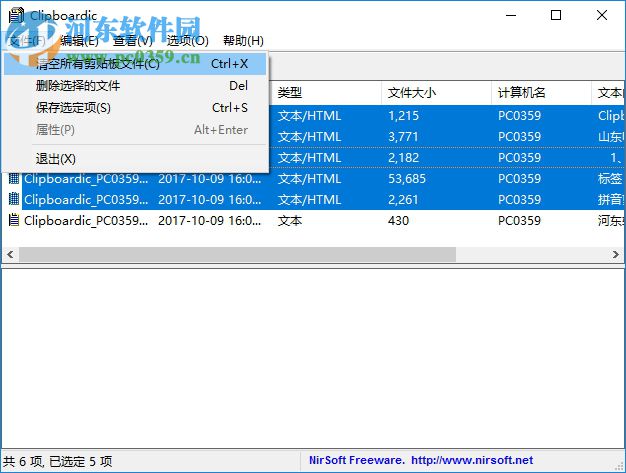
Task: Click the horizontal scrollbar left arrow
Action: pos(10,254)
